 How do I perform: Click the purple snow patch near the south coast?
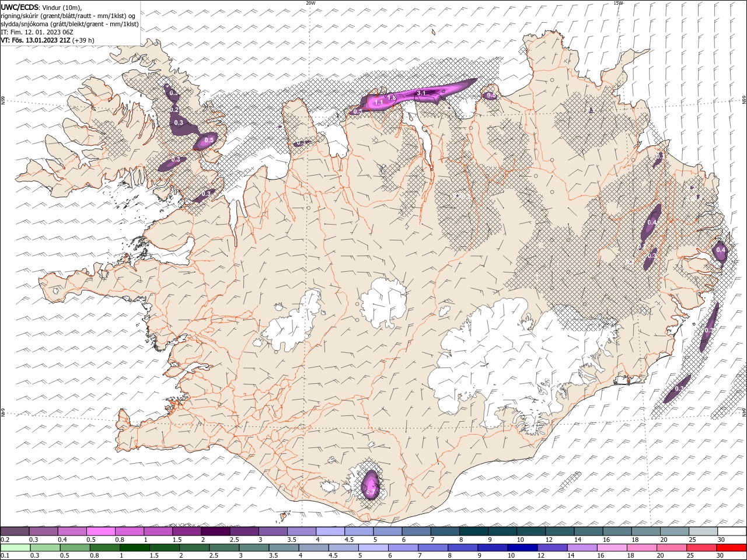pos(371,484)
